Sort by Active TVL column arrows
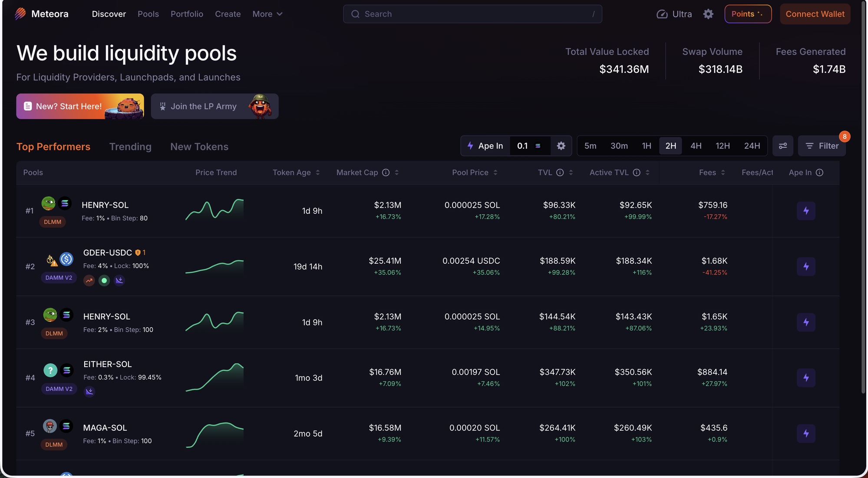 [647, 173]
